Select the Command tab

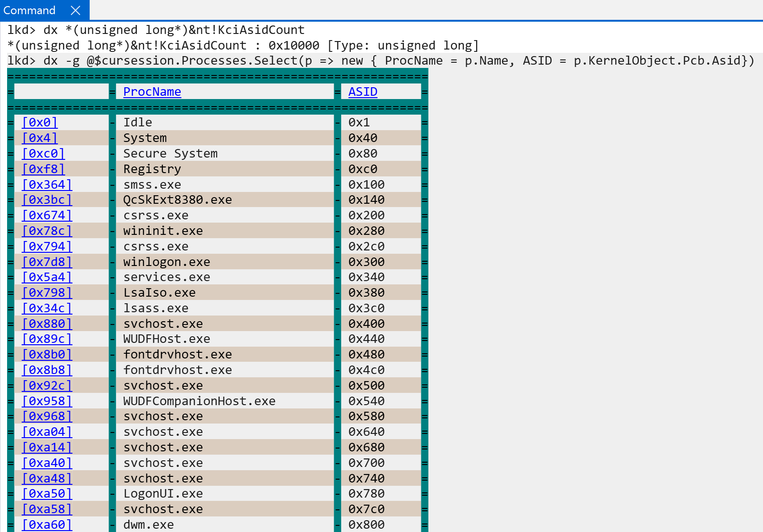pos(29,10)
